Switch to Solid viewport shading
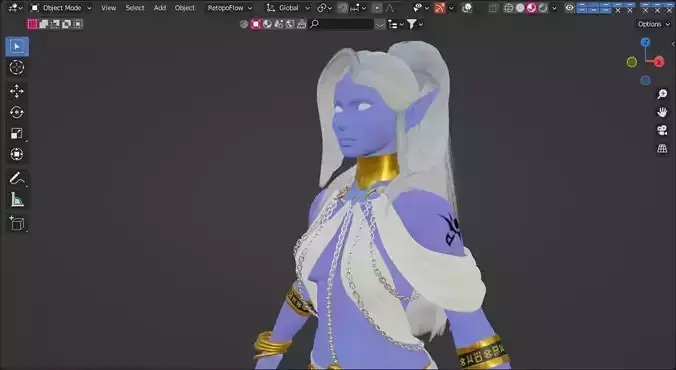This screenshot has height=370, width=676. click(x=520, y=8)
